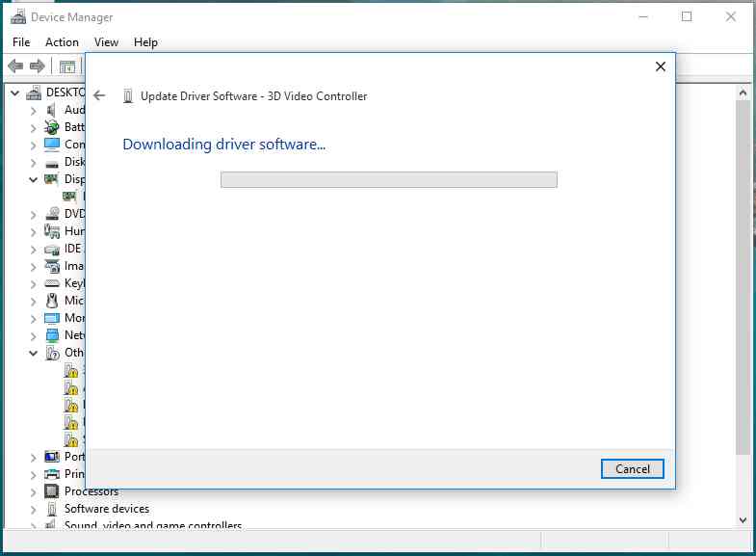This screenshot has width=756, height=556.
Task: Expand the Disk drives category
Action: tap(33, 163)
